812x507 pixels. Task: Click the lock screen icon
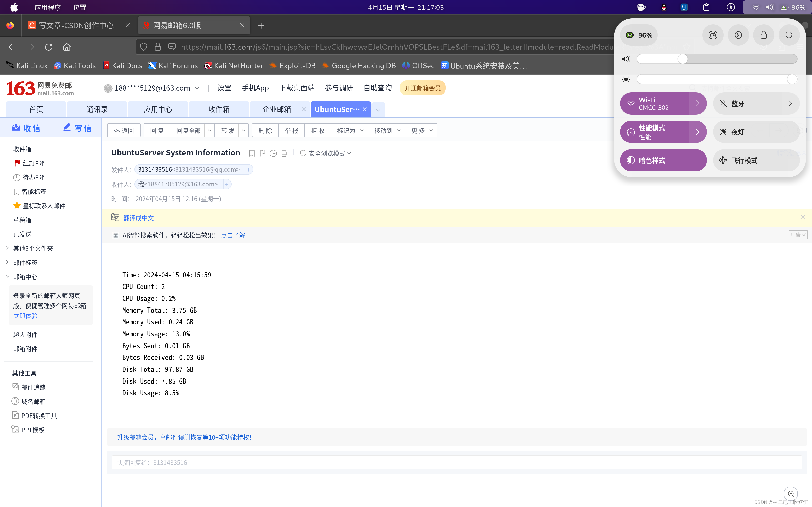(763, 35)
